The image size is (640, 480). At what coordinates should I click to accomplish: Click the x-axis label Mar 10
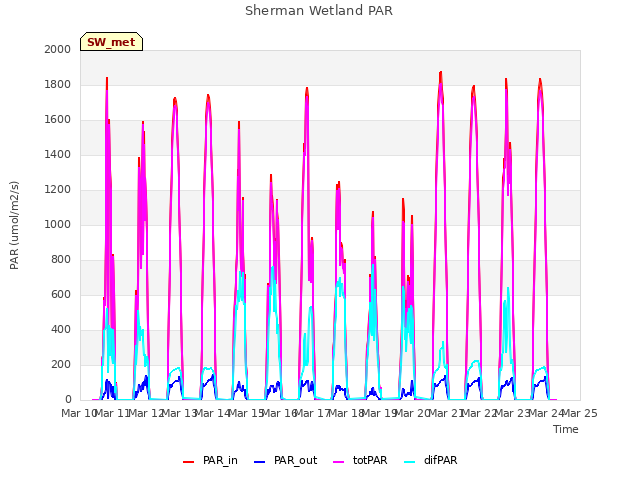click(x=79, y=413)
